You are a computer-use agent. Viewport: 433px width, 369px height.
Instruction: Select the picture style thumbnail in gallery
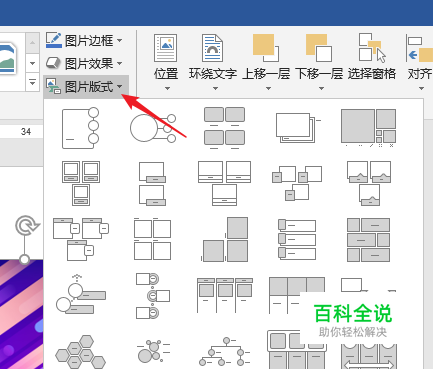(x=8, y=57)
